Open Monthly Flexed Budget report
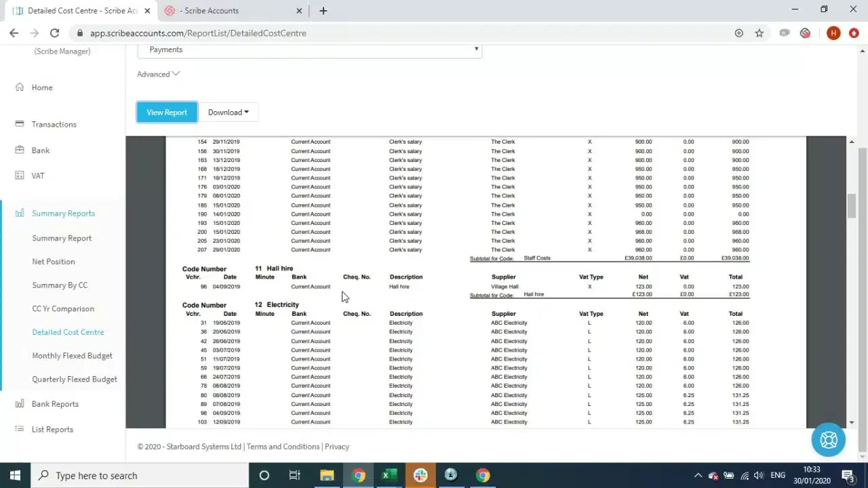This screenshot has width=868, height=488. (x=72, y=356)
